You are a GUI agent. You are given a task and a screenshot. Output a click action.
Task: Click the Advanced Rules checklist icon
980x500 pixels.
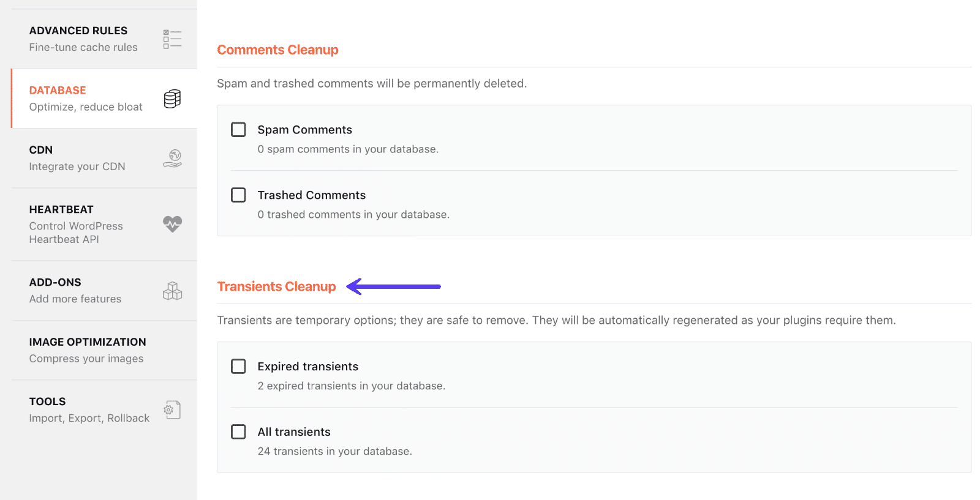coord(172,38)
